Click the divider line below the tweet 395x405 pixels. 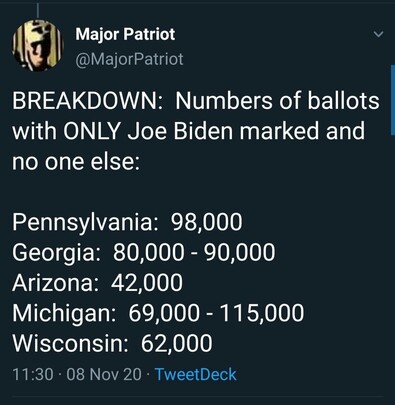[x=197, y=397]
